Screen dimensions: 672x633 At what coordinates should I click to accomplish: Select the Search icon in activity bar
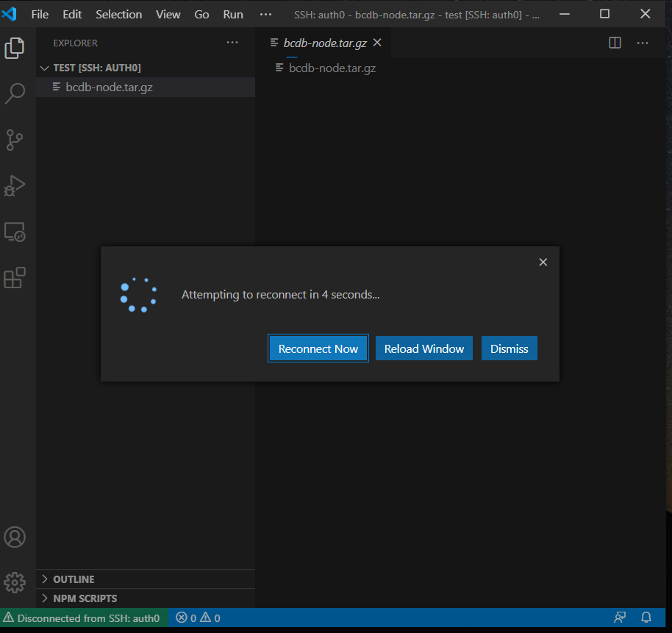[x=15, y=93]
